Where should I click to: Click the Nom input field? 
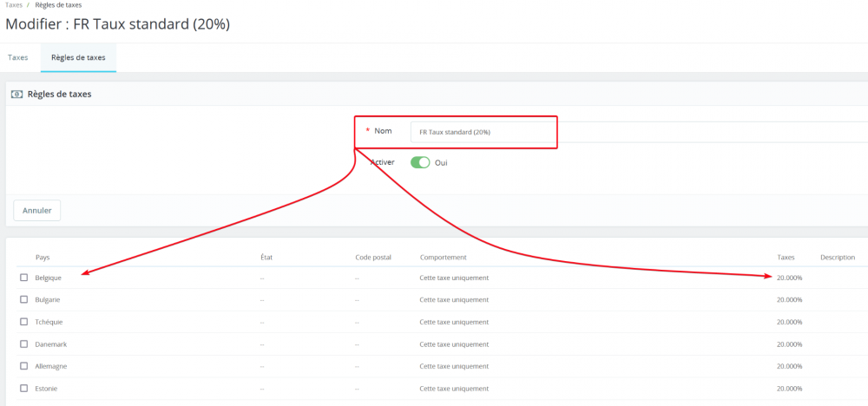(639, 132)
